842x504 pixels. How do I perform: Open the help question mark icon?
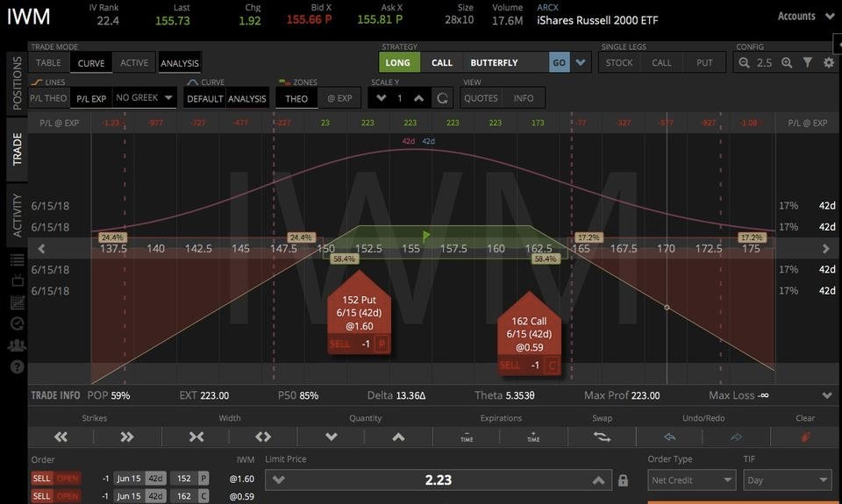pos(18,367)
